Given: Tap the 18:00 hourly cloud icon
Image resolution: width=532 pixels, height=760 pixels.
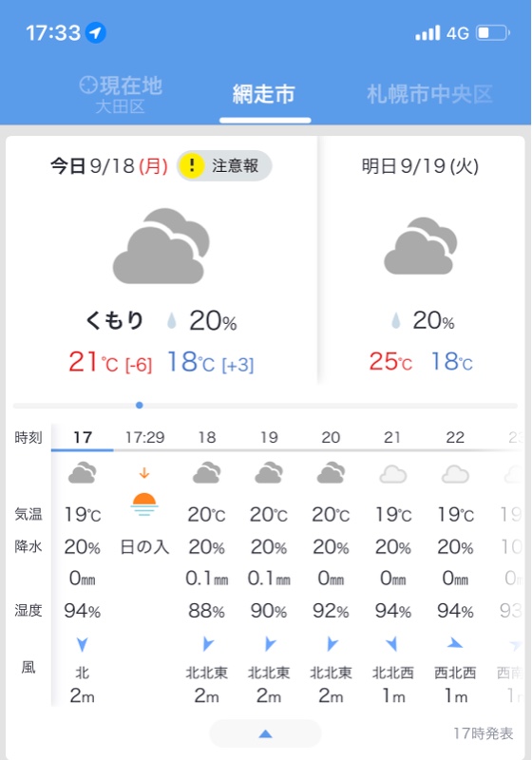Looking at the screenshot, I should (206, 473).
